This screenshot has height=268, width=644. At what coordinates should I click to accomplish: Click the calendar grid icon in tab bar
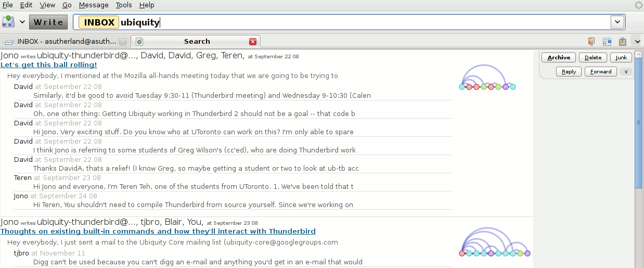click(x=607, y=42)
